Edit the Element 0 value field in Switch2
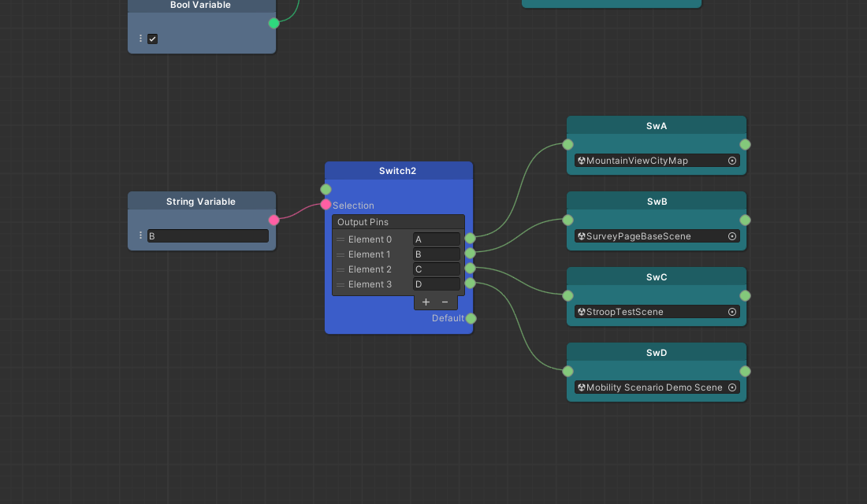 pos(437,239)
